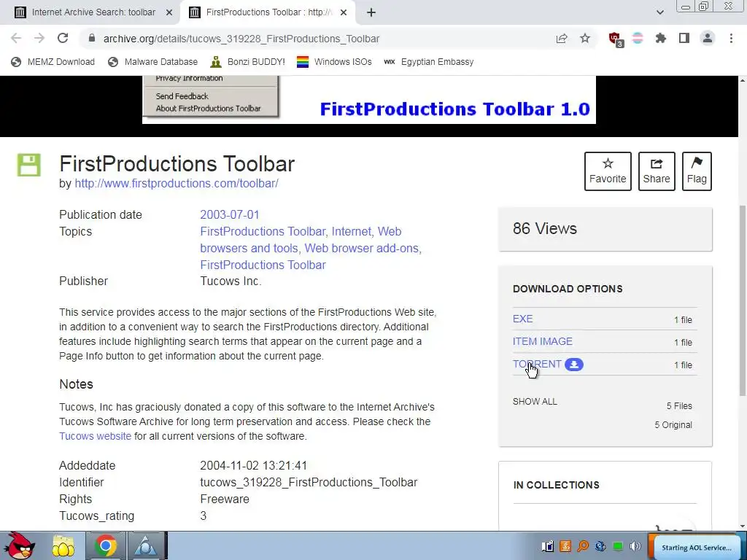Open the Web browsers and tools topic
Image resolution: width=747 pixels, height=560 pixels.
click(301, 239)
